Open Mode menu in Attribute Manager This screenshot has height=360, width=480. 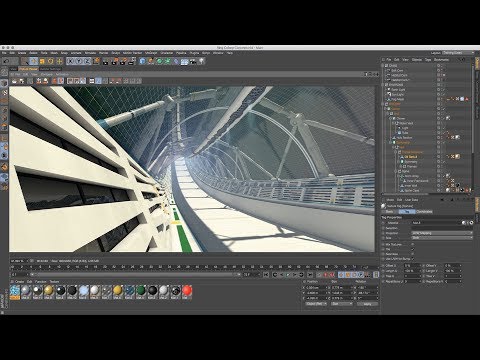tap(390, 200)
